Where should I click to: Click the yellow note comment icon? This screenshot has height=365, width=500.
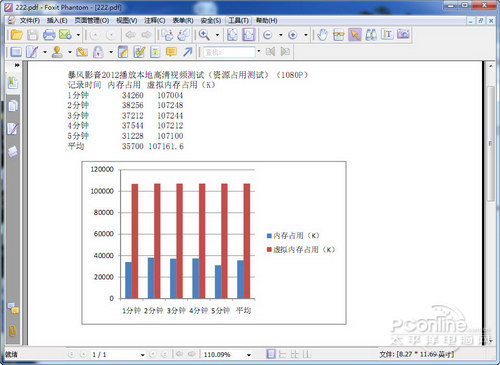(171, 52)
